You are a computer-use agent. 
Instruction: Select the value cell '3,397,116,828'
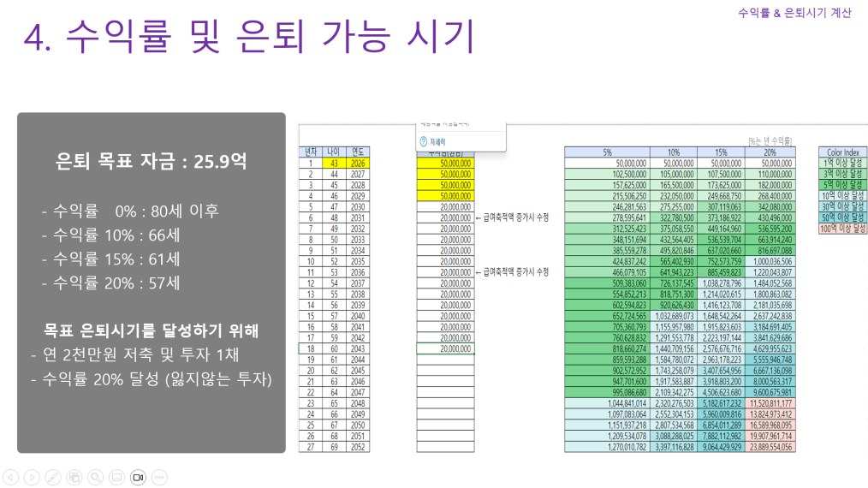point(674,447)
